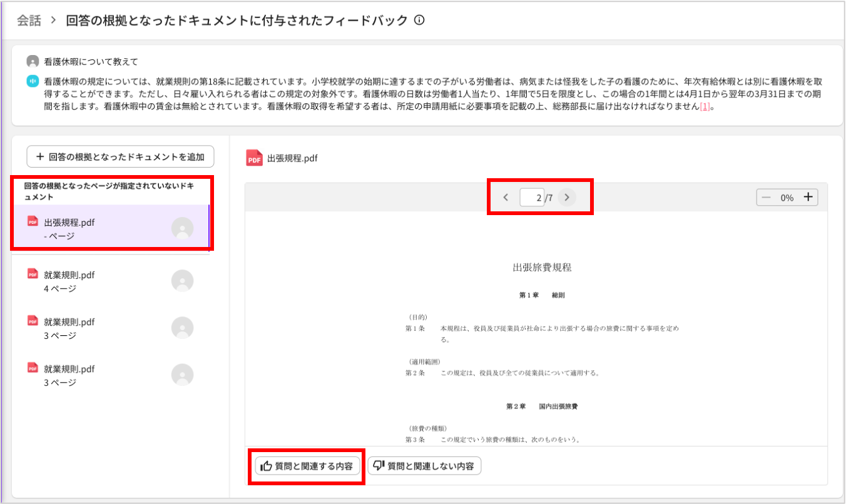Viewport: 846px width, 504px height.
Task: Click the user avatar icon beside 看護休暇について教えて
Action: (33, 61)
